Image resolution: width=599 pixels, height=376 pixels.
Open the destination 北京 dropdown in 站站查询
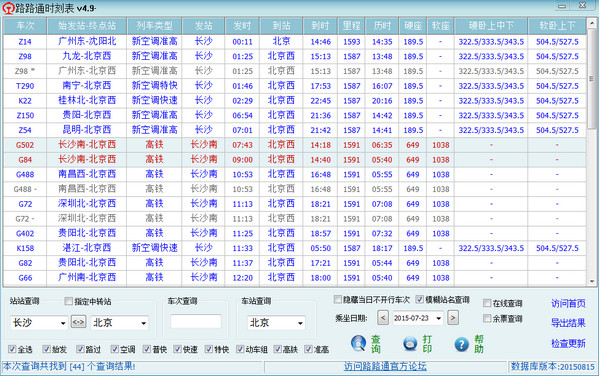pos(144,323)
